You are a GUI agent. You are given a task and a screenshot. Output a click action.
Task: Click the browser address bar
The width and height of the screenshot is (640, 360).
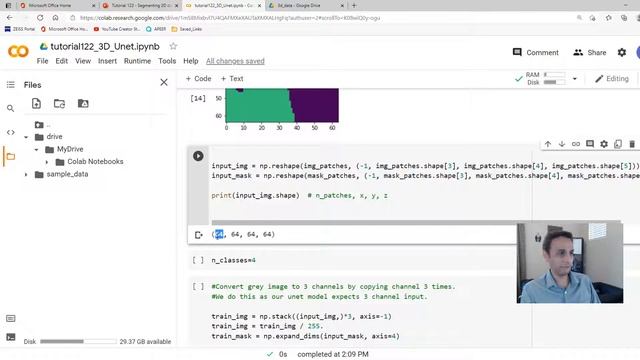pyautogui.click(x=318, y=18)
